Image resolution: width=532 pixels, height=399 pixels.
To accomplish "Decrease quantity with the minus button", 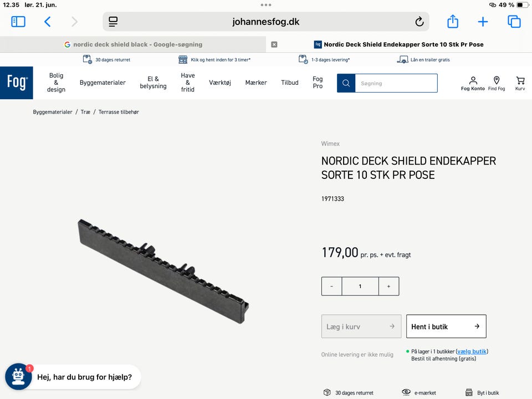I will point(331,287).
